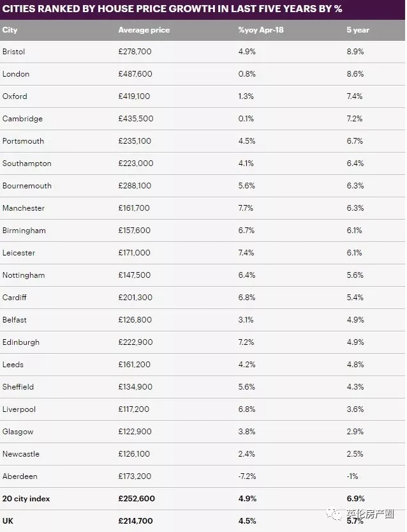
Task: Select the City column header
Action: tap(10, 30)
